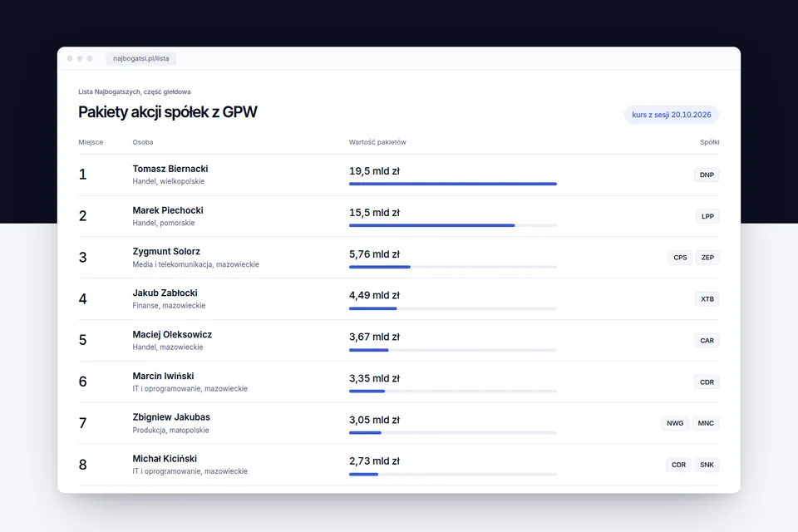Select the value 3,35 mld zł
The width and height of the screenshot is (798, 532).
point(374,378)
